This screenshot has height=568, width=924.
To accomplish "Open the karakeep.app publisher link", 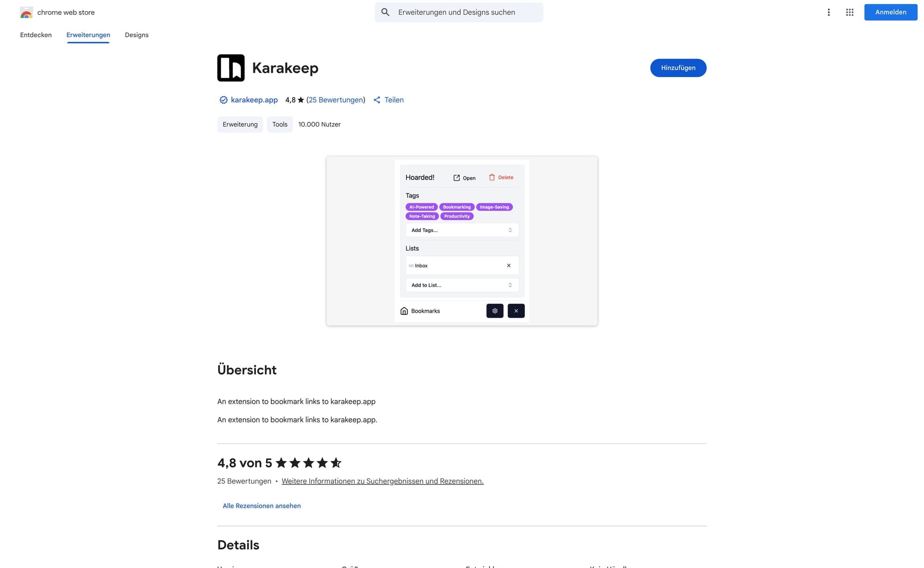I will 254,100.
